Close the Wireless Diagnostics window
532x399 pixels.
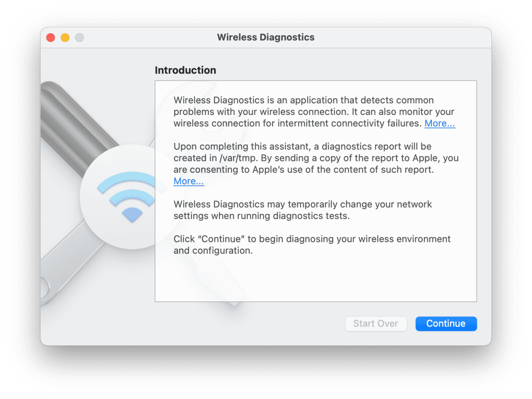pos(51,38)
